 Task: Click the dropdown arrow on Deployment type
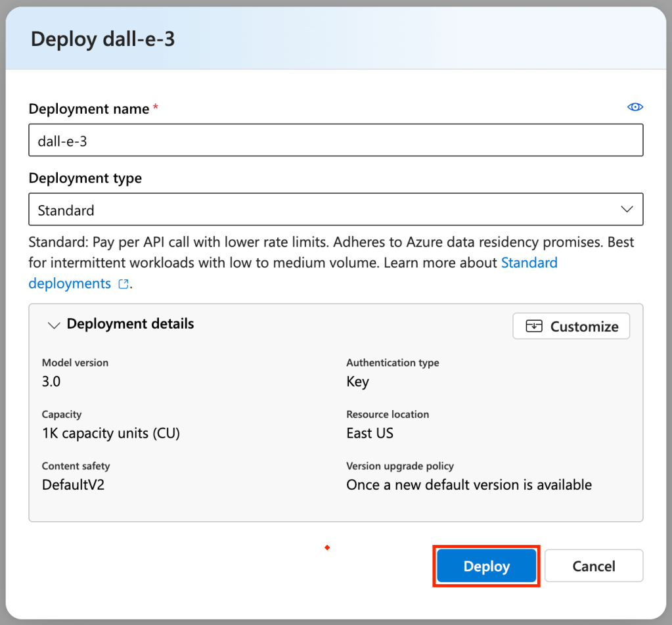point(629,209)
